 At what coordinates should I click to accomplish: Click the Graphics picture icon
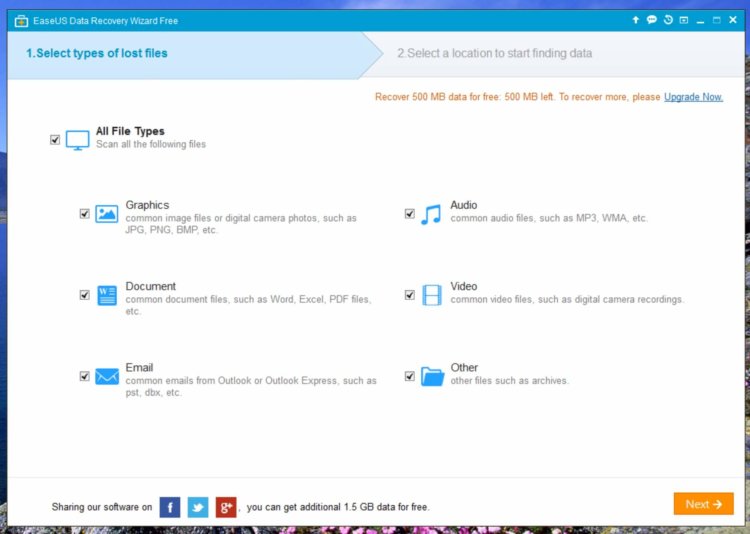(107, 213)
